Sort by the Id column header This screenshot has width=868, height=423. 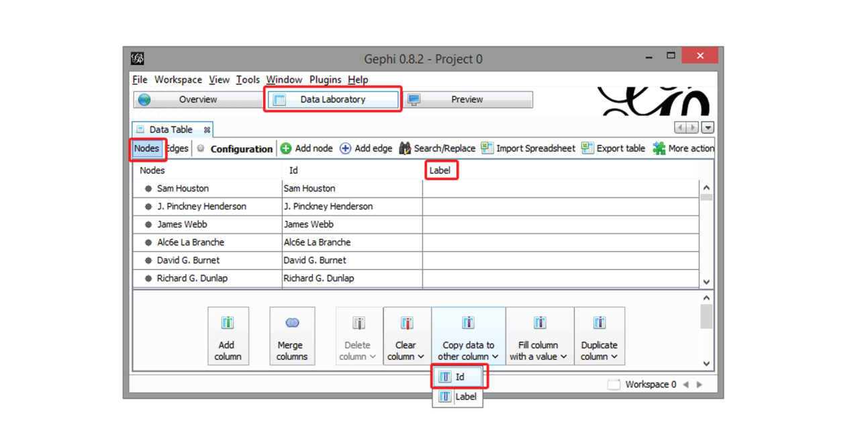(352, 171)
